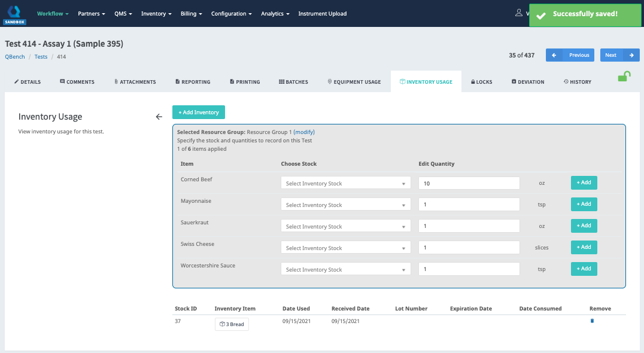The height and width of the screenshot is (353, 644).
Task: Open the Analytics menu
Action: (x=275, y=14)
